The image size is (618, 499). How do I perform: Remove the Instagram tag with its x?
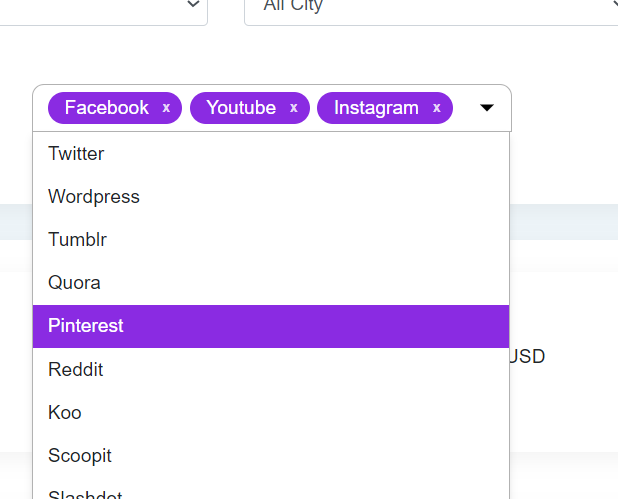(x=437, y=108)
